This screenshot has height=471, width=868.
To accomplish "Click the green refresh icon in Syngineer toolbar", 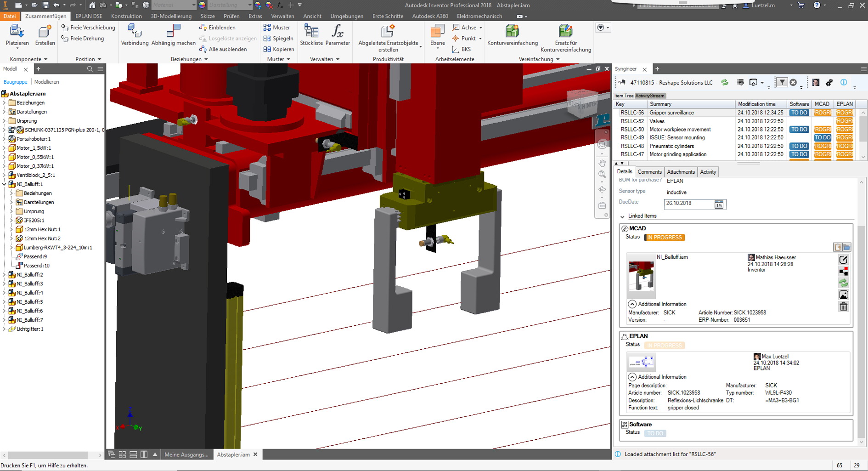I will tap(725, 83).
